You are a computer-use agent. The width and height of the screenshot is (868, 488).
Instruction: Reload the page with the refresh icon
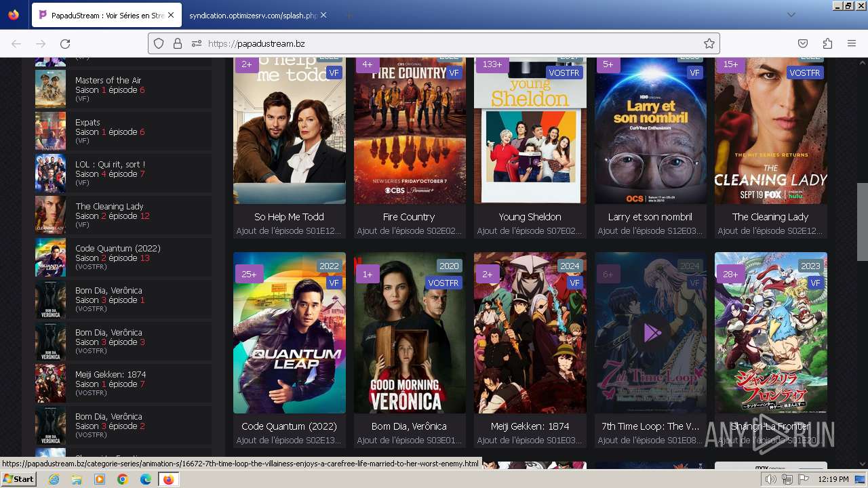click(65, 43)
